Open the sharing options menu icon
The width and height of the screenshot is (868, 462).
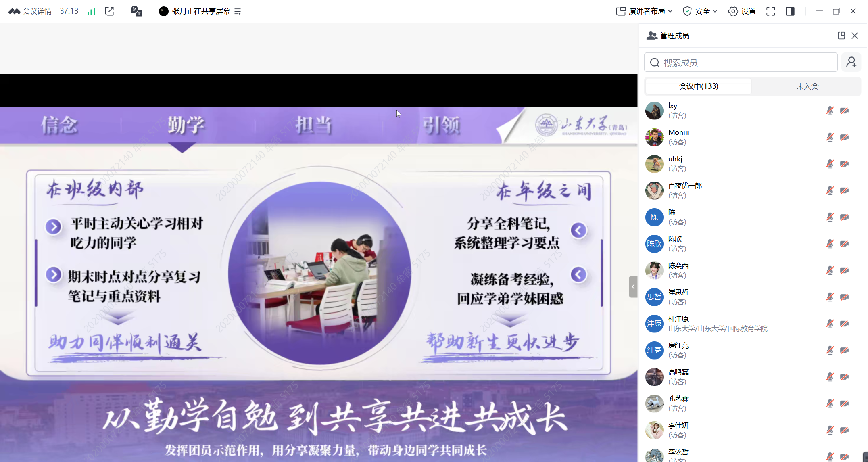pyautogui.click(x=238, y=11)
